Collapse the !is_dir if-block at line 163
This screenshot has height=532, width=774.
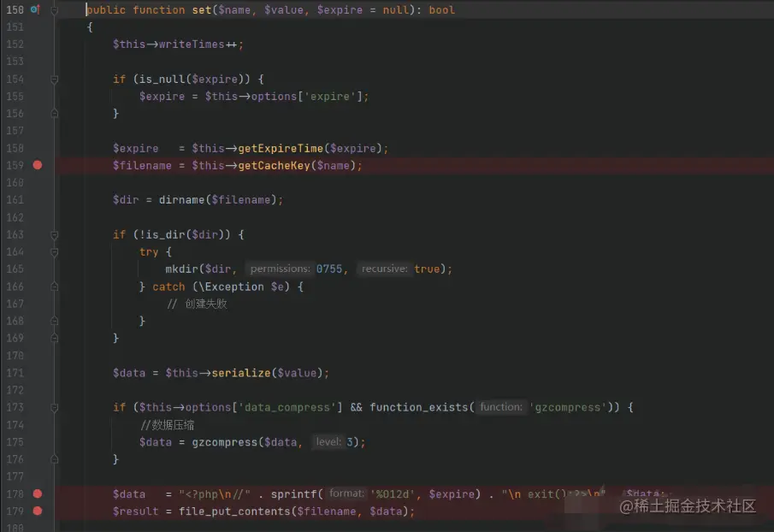coord(54,235)
